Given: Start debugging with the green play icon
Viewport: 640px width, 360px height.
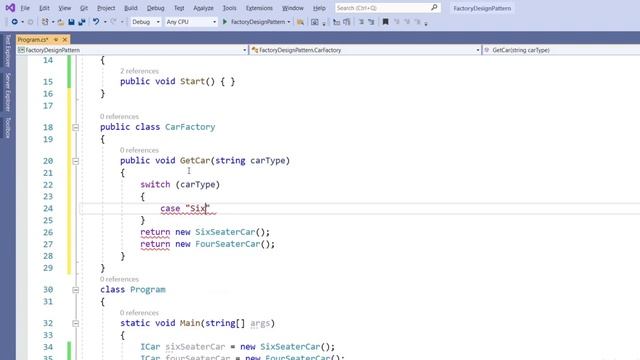Looking at the screenshot, I should pos(224,22).
